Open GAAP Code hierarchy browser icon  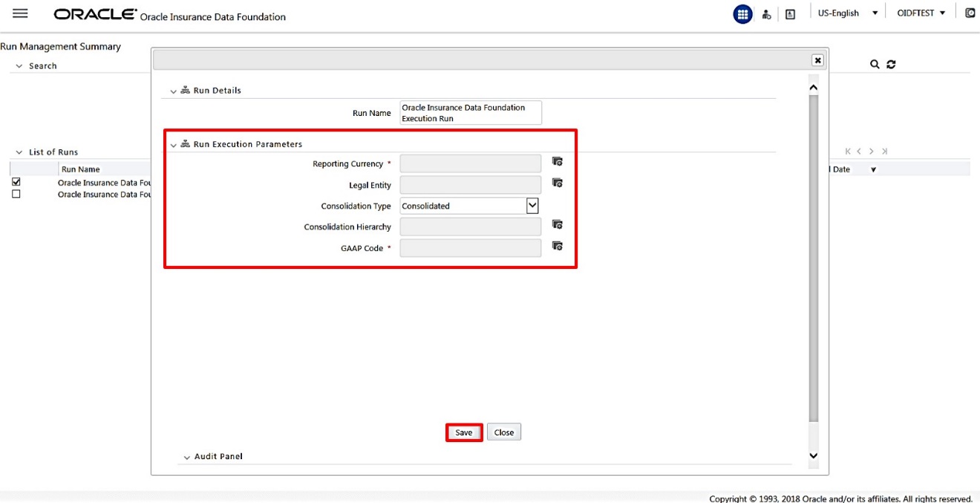coord(558,246)
